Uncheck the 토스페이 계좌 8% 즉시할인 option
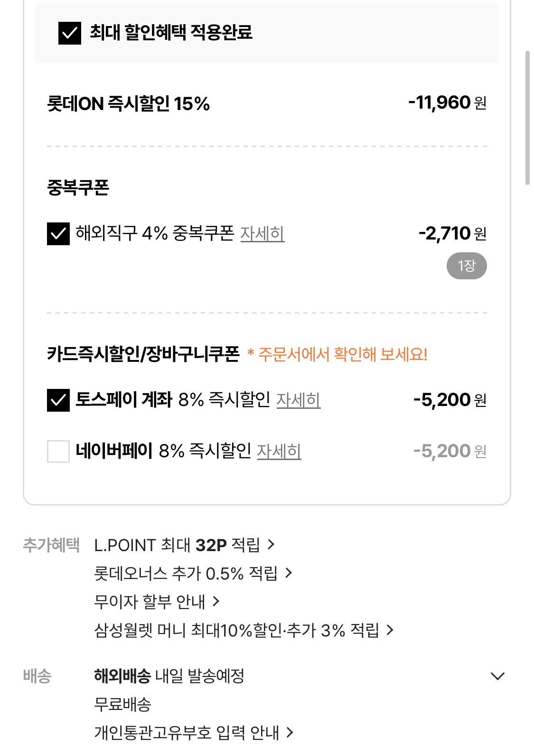 pyautogui.click(x=58, y=400)
